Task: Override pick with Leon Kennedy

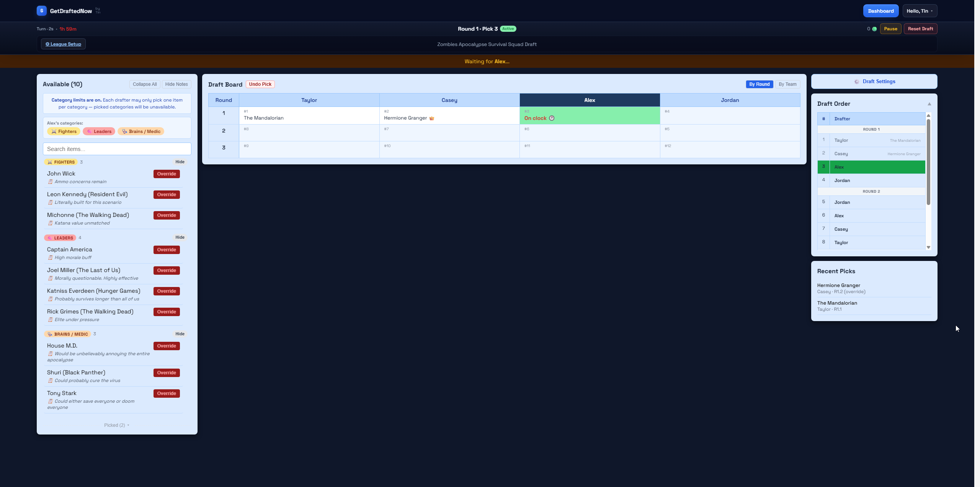Action: pyautogui.click(x=167, y=195)
